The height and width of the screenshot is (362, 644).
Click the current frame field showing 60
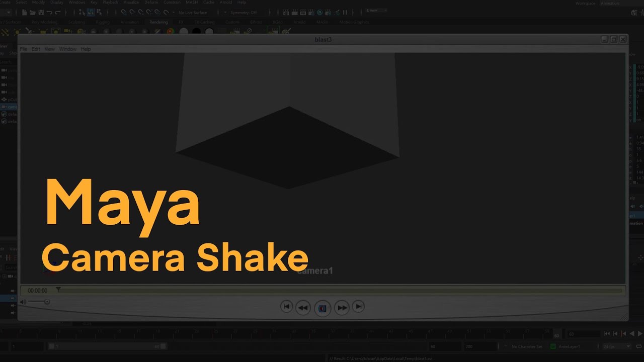pyautogui.click(x=584, y=334)
